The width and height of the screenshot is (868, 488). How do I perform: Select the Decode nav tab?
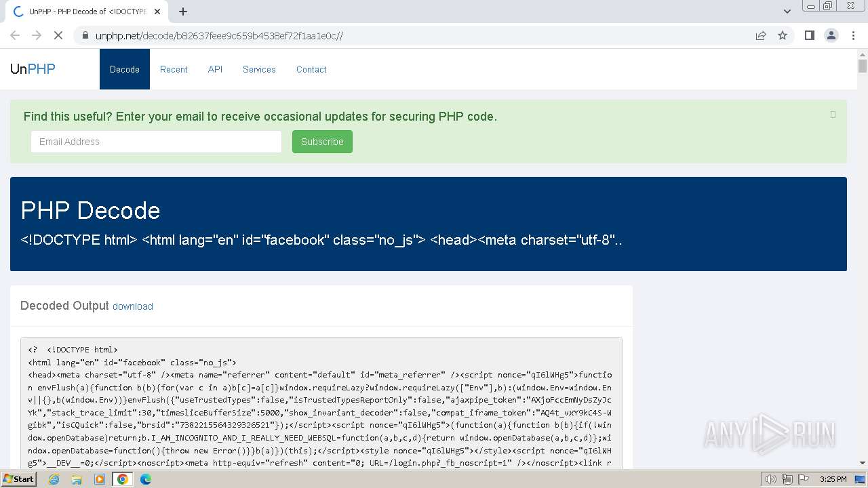(125, 69)
